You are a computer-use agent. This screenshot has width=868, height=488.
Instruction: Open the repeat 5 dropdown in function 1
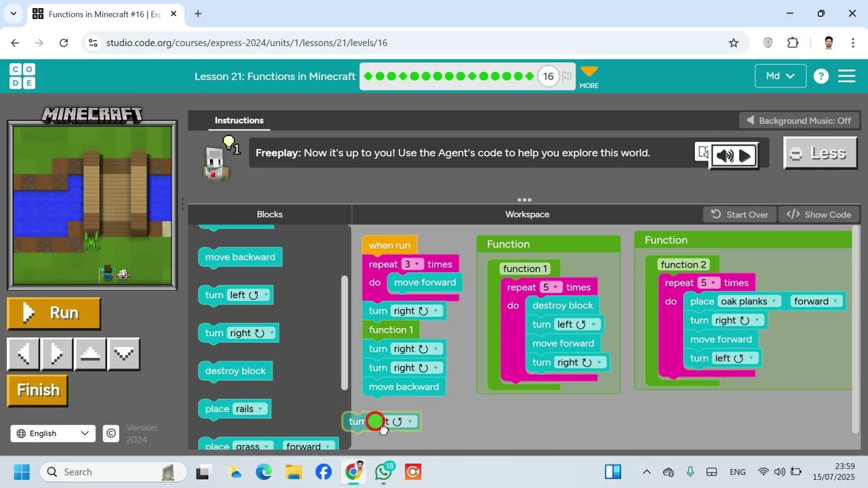click(551, 287)
